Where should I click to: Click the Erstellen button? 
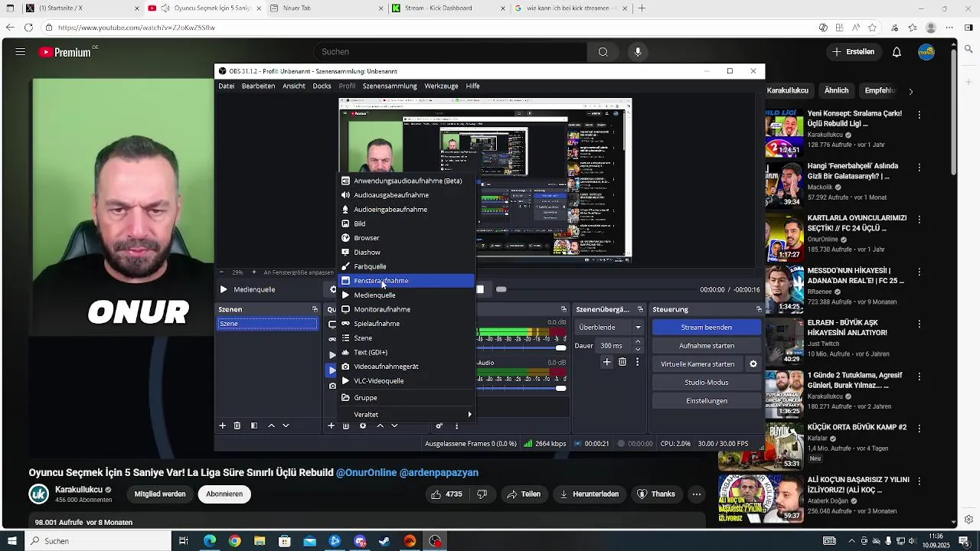pyautogui.click(x=854, y=52)
